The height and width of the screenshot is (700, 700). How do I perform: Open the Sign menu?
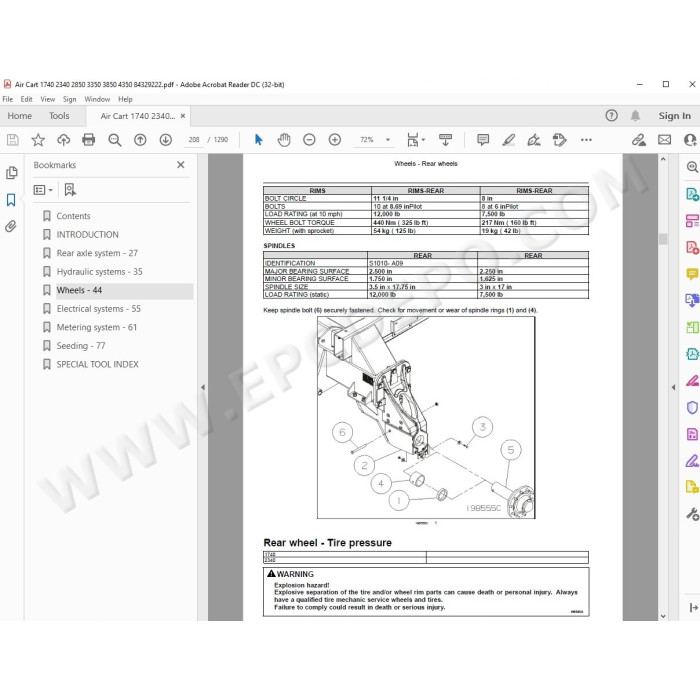(69, 99)
